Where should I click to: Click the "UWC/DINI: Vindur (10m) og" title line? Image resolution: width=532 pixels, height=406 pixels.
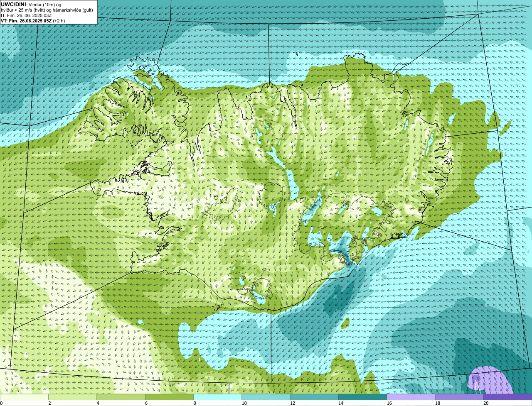(31, 4)
